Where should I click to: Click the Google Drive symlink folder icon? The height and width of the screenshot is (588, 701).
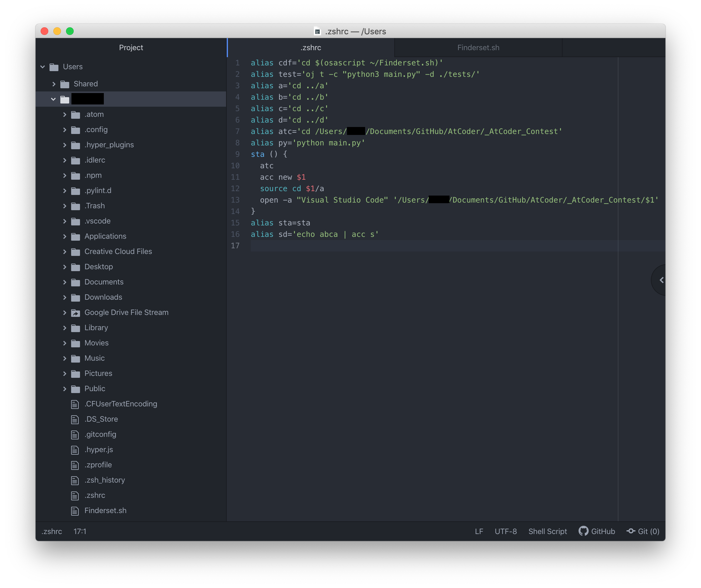click(x=76, y=313)
